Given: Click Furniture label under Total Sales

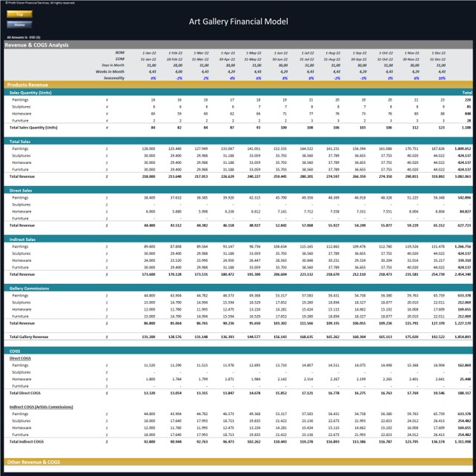Looking at the screenshot, I should 20,169.
